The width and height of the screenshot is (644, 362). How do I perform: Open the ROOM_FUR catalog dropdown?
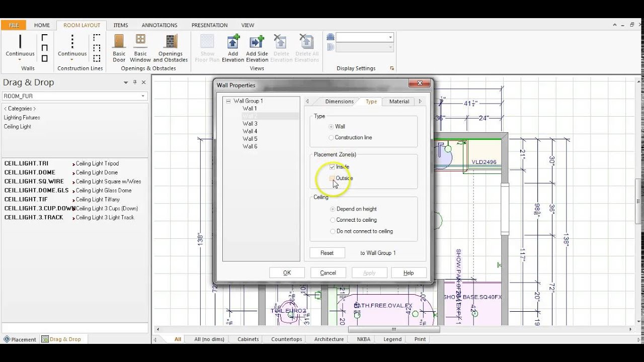click(x=143, y=96)
